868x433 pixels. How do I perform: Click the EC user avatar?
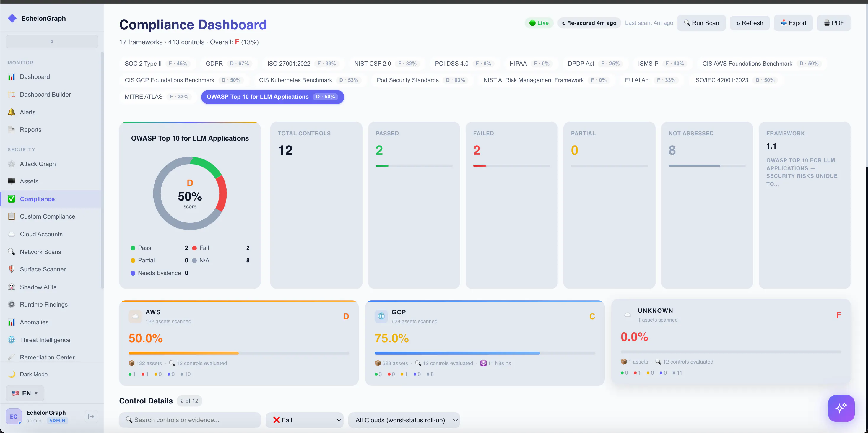click(14, 416)
